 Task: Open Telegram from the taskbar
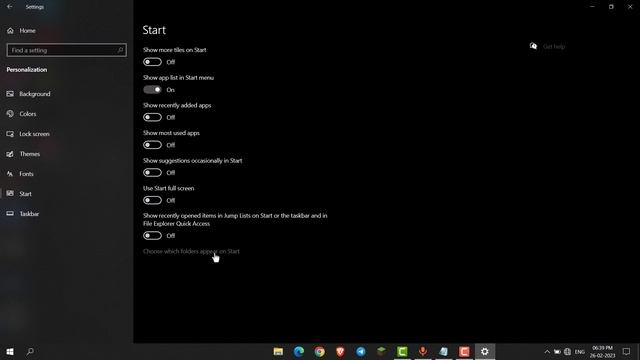(361, 351)
